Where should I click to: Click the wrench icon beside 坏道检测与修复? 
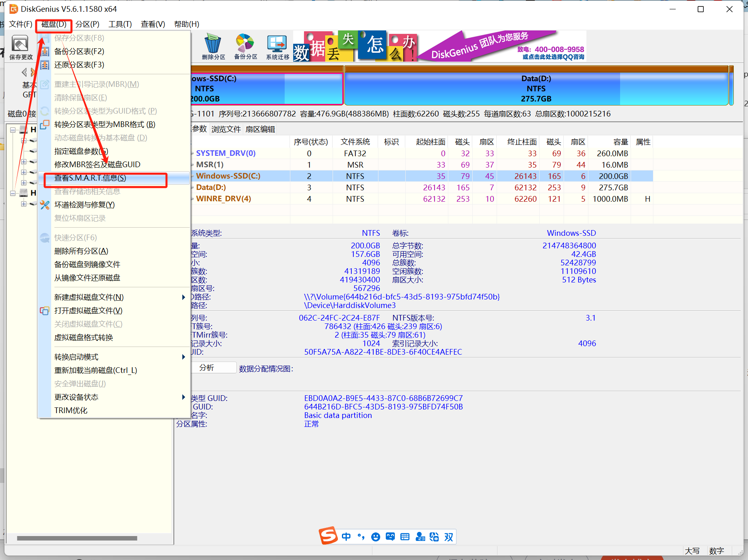(45, 205)
